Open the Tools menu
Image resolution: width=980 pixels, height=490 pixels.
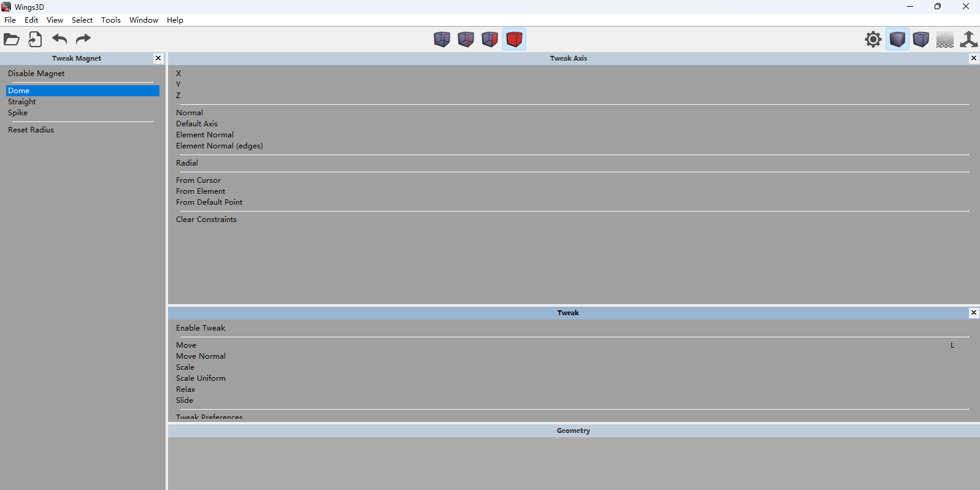point(110,20)
